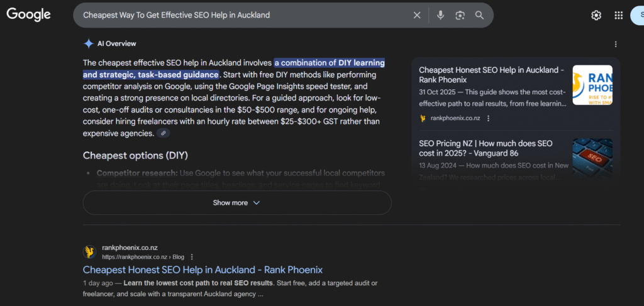Open the Rank Phoenix source card title
644x306 pixels.
pyautogui.click(x=491, y=75)
